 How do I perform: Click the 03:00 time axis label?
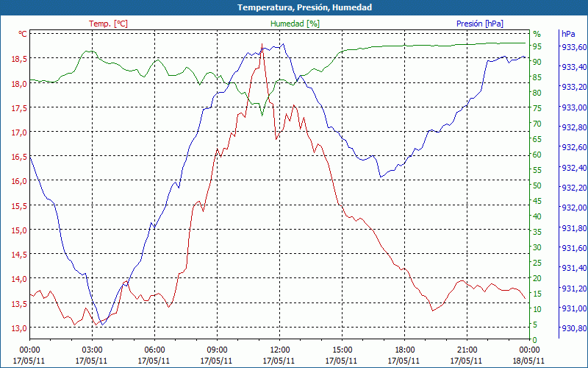click(92, 350)
